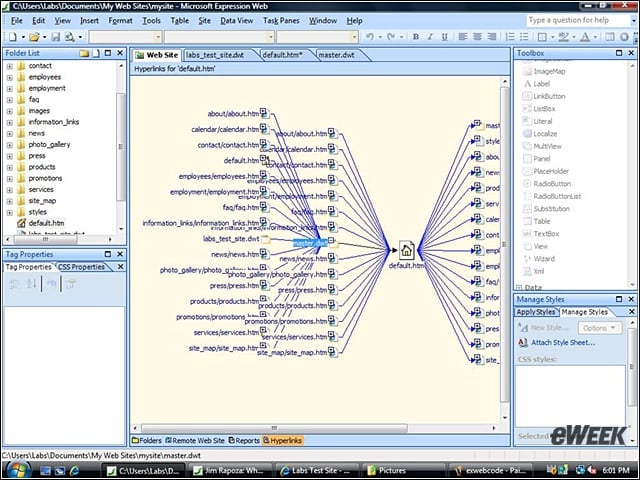Click the Undo toolbar icon
This screenshot has width=640, height=480.
coord(369,37)
